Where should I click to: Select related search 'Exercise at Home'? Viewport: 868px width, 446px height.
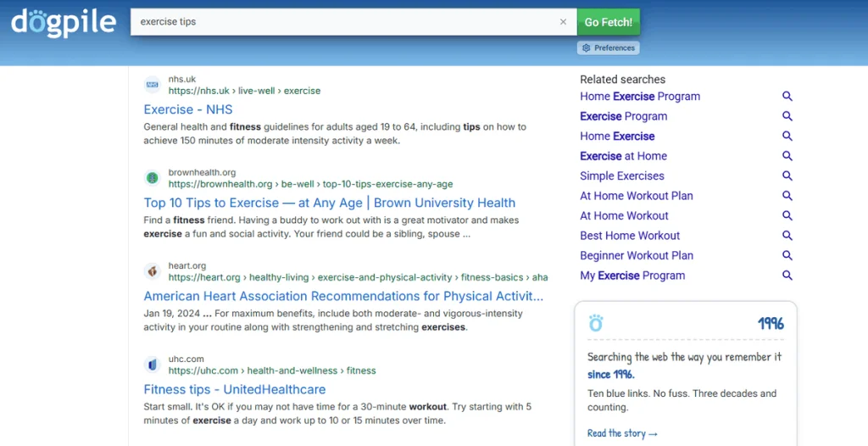click(623, 156)
